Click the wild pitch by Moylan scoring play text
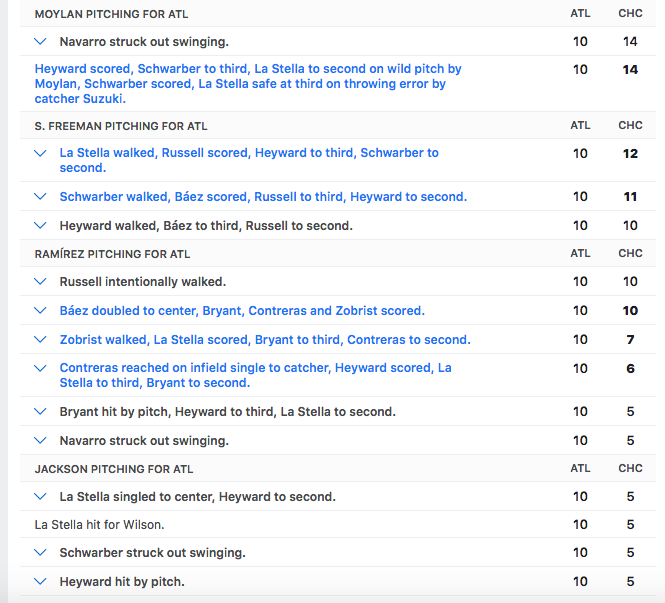Screen dimensions: 665x603 [248, 84]
